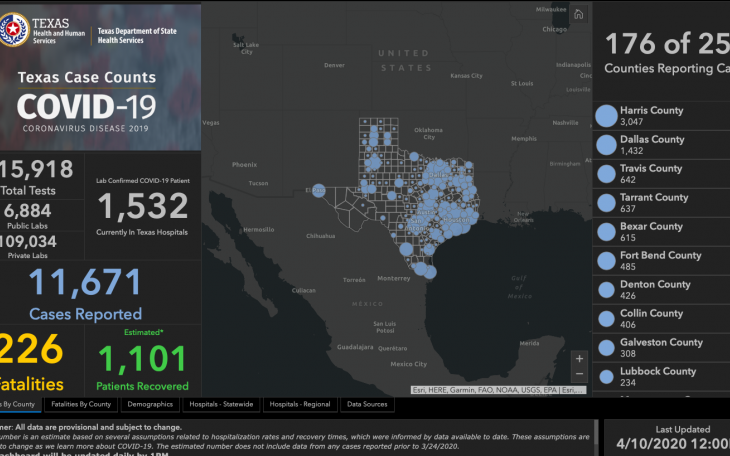Zoom in the map with plus button
Viewport: 730px width, 456px height.
[578, 358]
